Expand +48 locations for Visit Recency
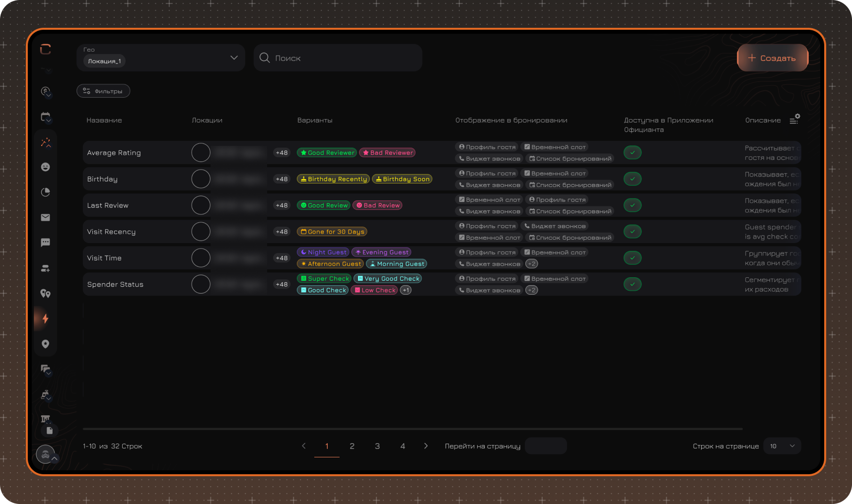Image resolution: width=852 pixels, height=504 pixels. pyautogui.click(x=282, y=232)
